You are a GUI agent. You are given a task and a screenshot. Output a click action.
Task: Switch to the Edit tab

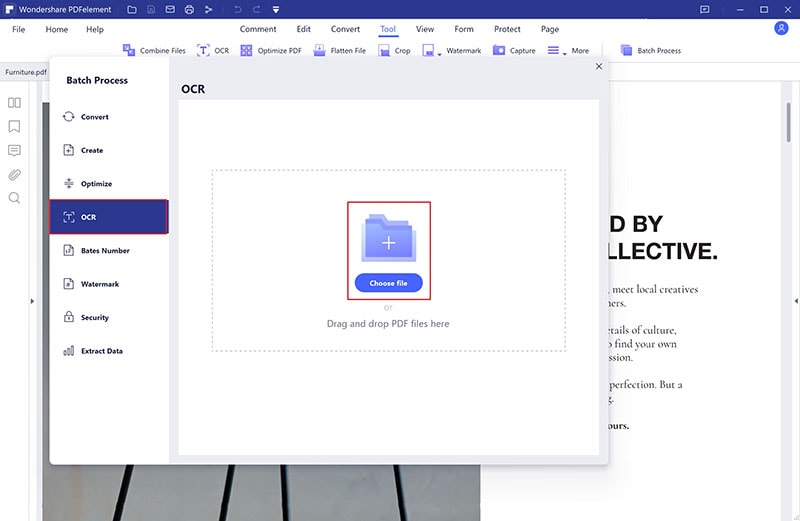304,29
